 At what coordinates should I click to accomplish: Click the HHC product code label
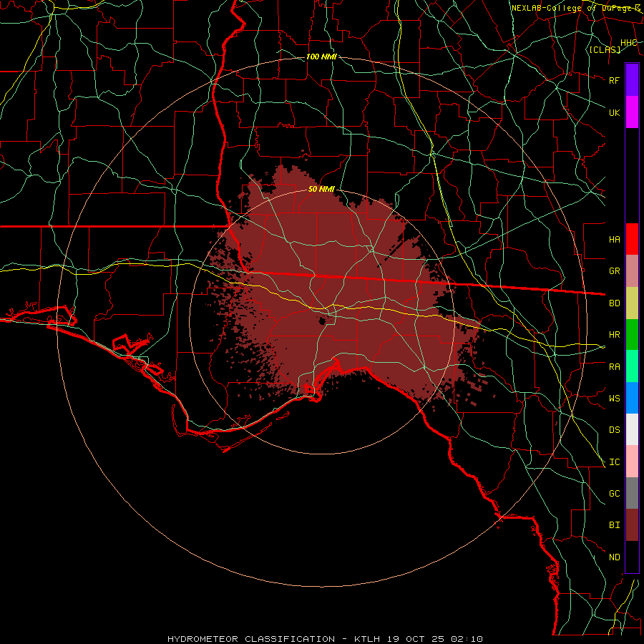tap(628, 43)
